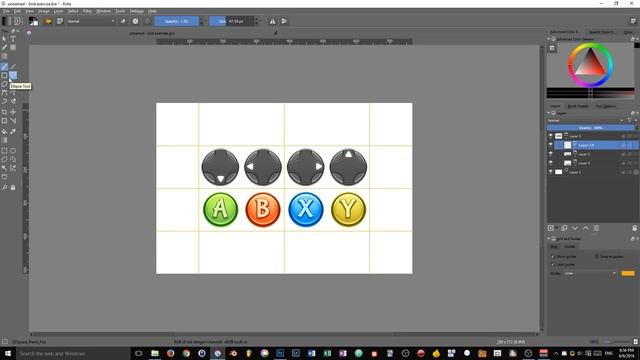Delete layer using trash icon
Viewport: 640px width, 360px height.
(x=634, y=228)
